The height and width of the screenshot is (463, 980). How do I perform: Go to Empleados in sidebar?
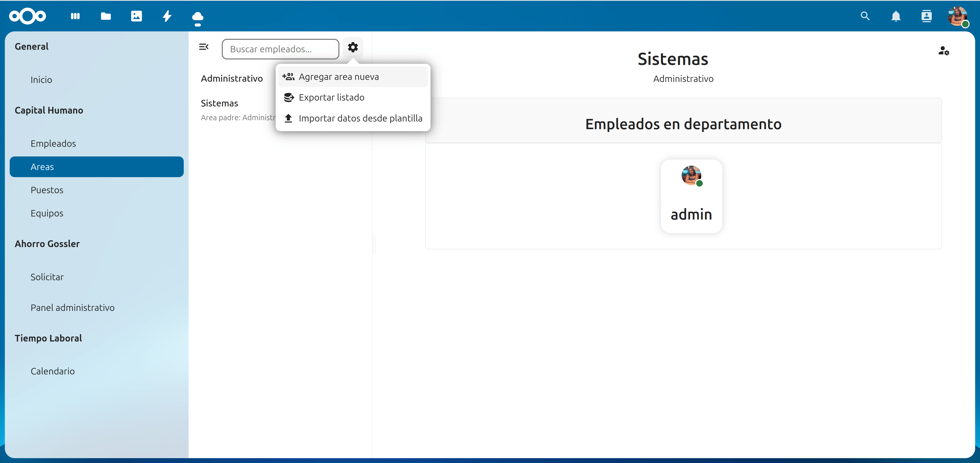pyautogui.click(x=53, y=143)
